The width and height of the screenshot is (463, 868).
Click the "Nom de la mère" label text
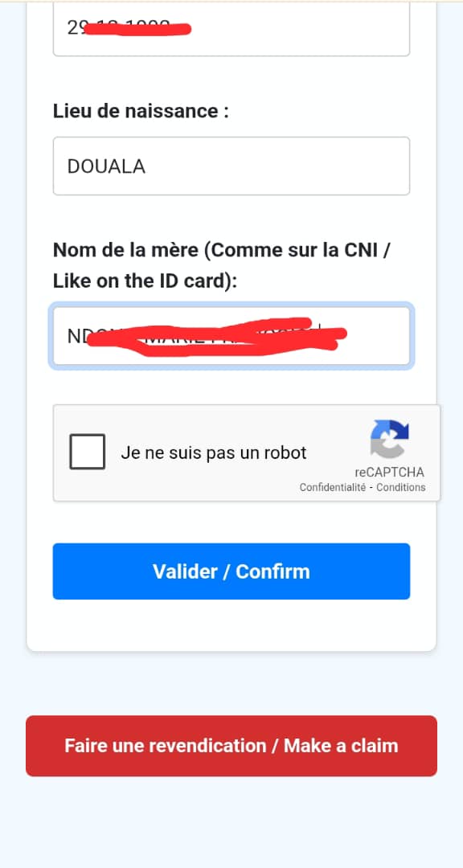click(125, 251)
